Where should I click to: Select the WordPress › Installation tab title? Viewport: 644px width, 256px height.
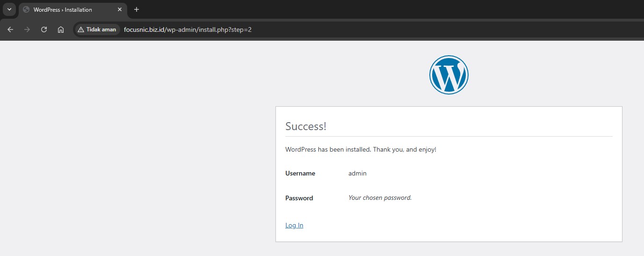click(63, 10)
